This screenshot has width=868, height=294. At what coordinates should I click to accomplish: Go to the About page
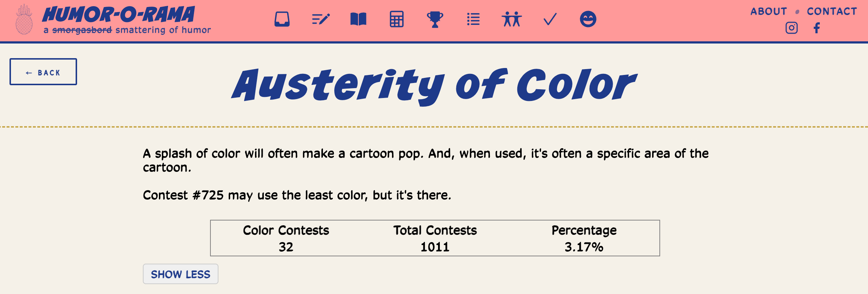pos(769,11)
